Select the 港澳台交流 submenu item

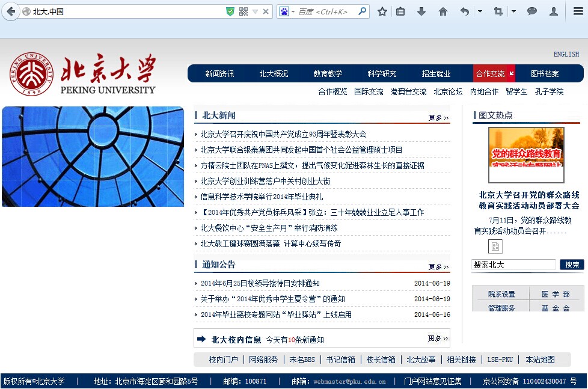click(x=408, y=91)
